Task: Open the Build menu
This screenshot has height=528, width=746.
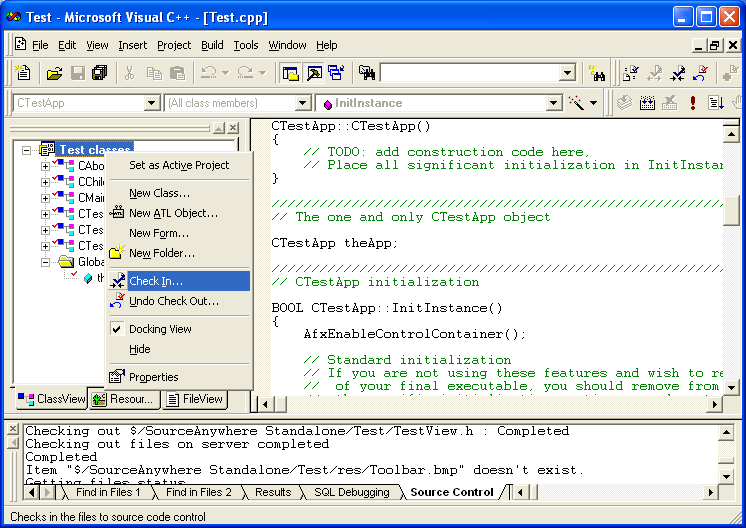Action: coord(212,45)
